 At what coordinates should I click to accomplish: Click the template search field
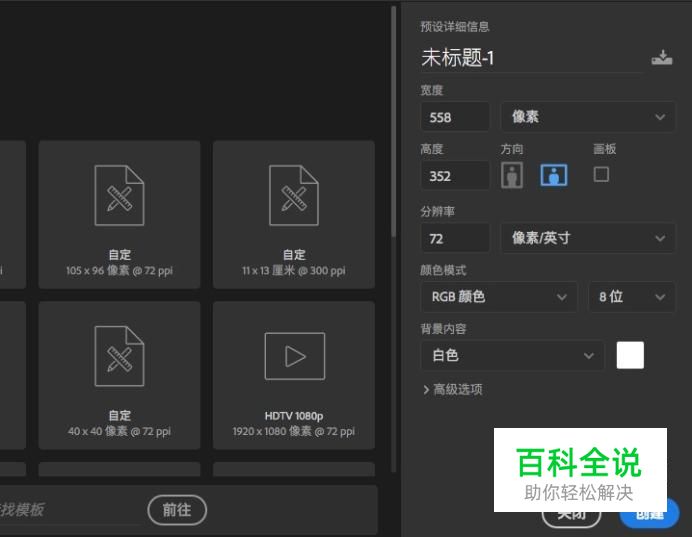pos(71,510)
